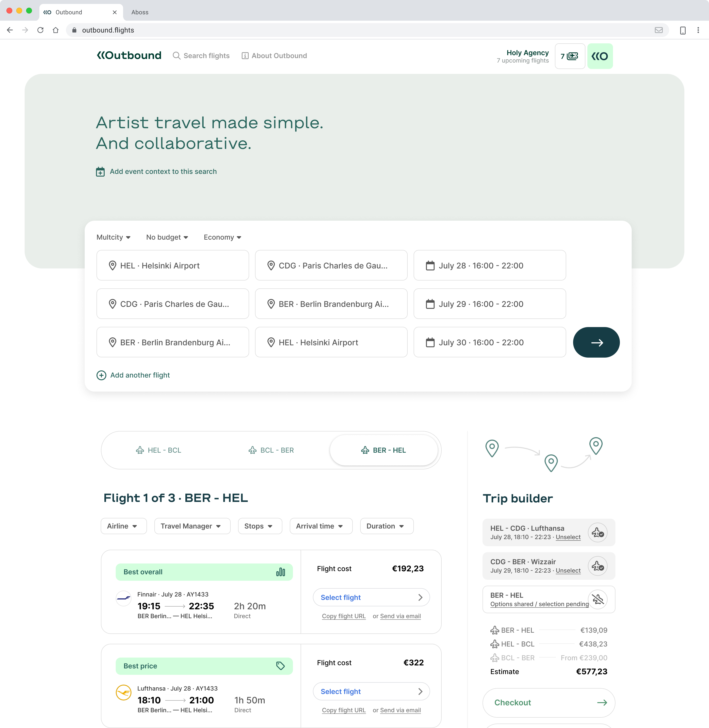The width and height of the screenshot is (709, 728).
Task: Open the No budget dropdown
Action: [167, 237]
